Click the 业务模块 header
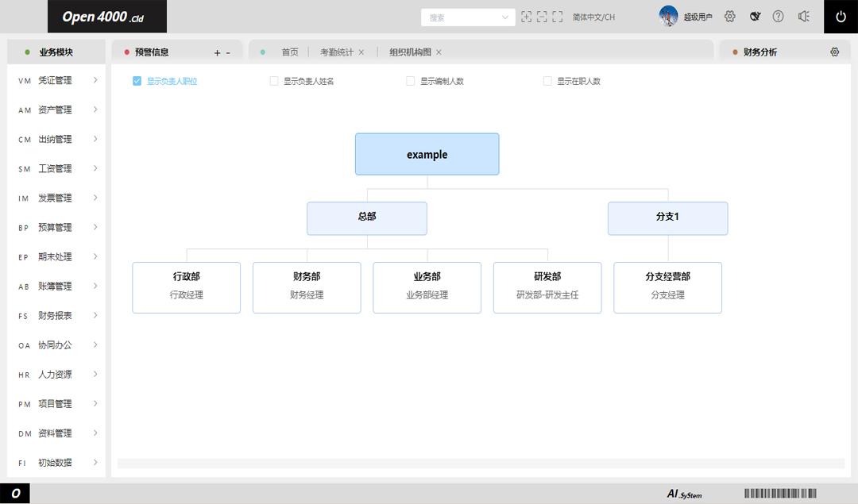The height and width of the screenshot is (504, 858). (56, 52)
